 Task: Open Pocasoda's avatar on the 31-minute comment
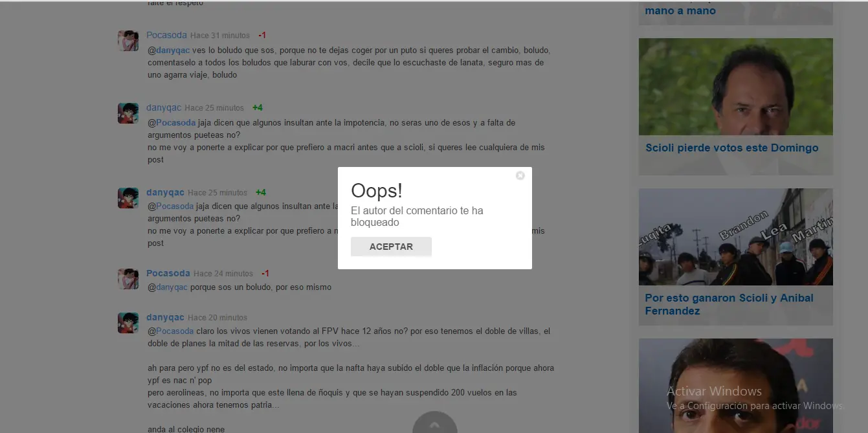click(128, 41)
